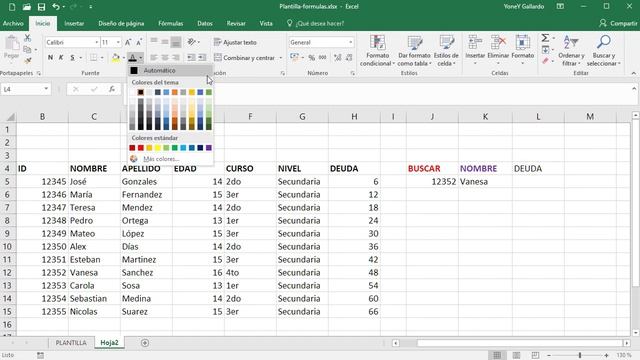The width and height of the screenshot is (640, 360).
Task: Click the Eliminar cells icon
Action: click(498, 42)
